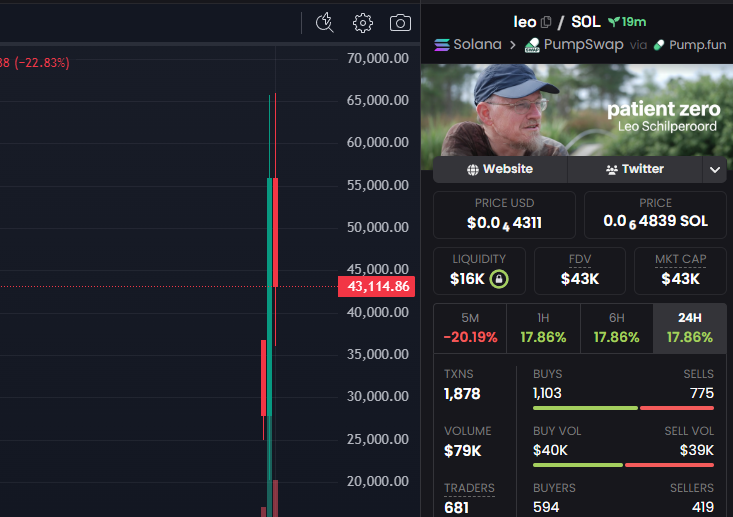Click the 70,000.00 price axis label
The width and height of the screenshot is (733, 517).
(x=378, y=58)
